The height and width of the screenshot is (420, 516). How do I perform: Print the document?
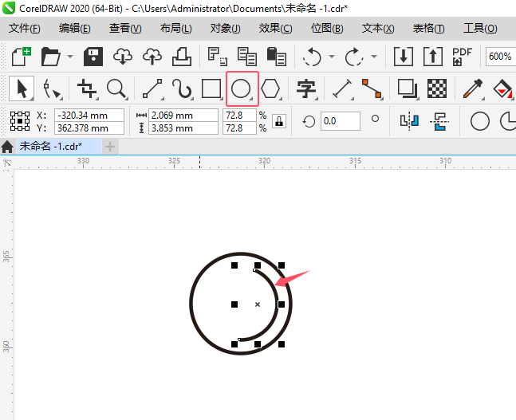(182, 57)
